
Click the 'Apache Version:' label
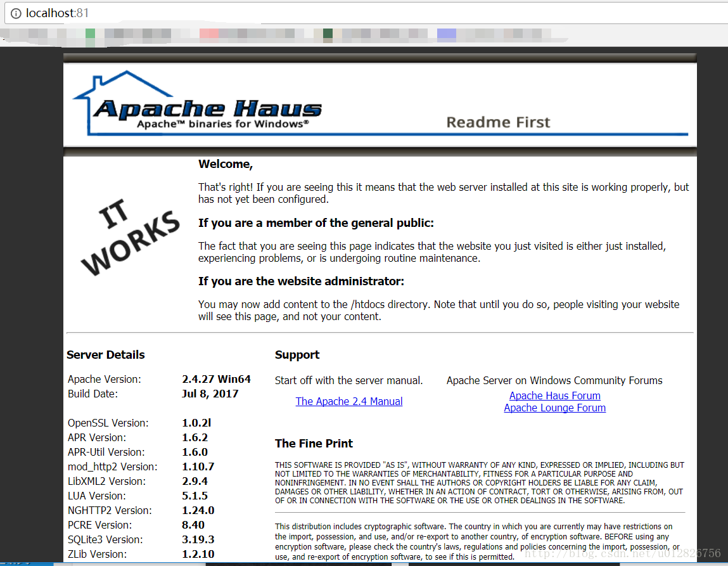pyautogui.click(x=105, y=380)
